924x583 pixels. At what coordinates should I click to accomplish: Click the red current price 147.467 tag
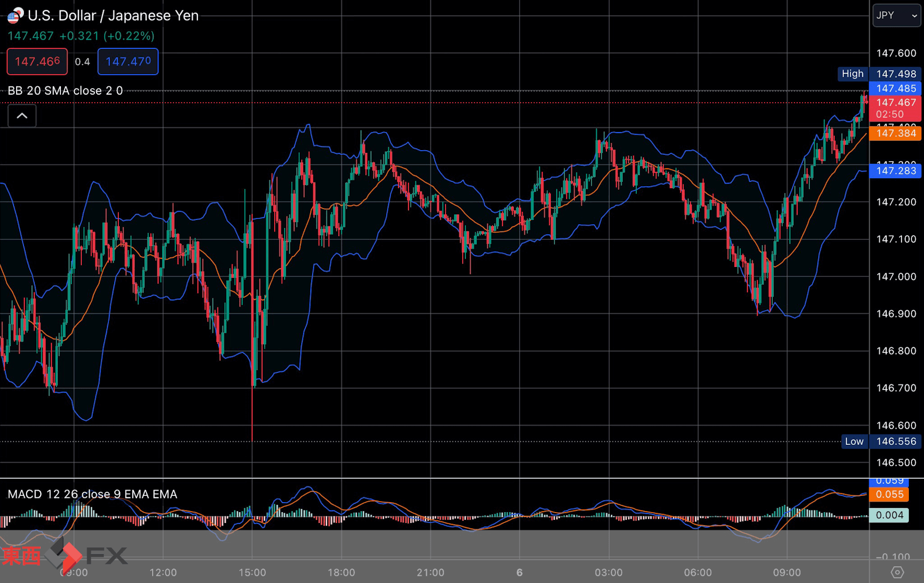[x=895, y=108]
